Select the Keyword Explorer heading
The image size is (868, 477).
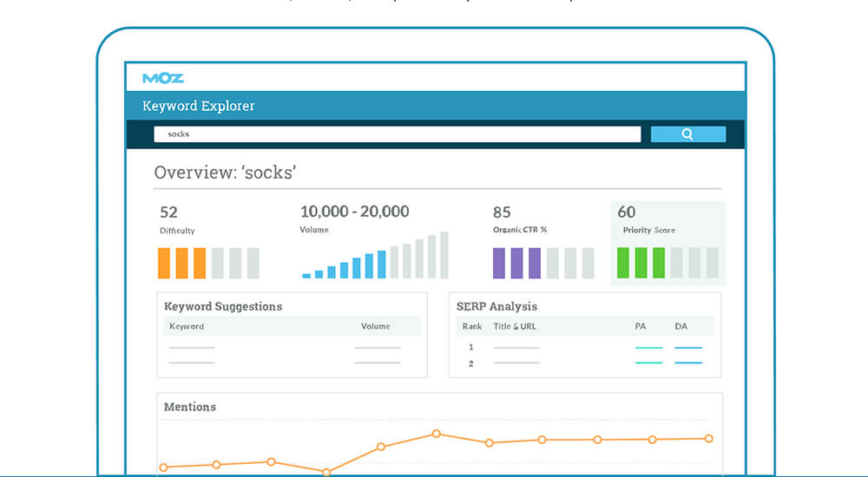pyautogui.click(x=198, y=106)
